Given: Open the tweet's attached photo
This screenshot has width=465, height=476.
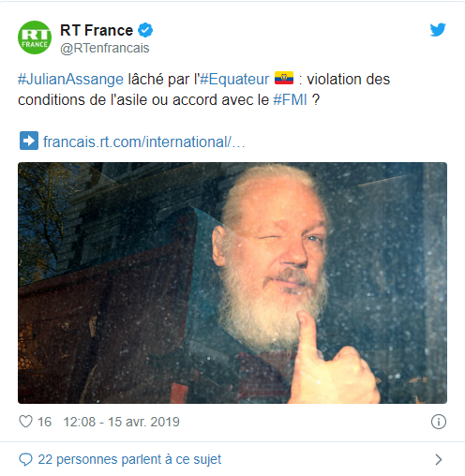Looking at the screenshot, I should 232,283.
